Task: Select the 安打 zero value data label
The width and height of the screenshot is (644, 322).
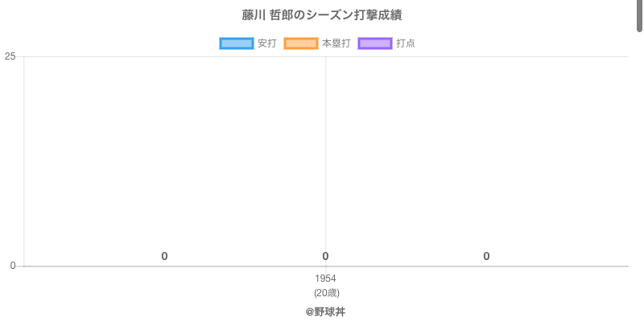Action: (x=164, y=256)
